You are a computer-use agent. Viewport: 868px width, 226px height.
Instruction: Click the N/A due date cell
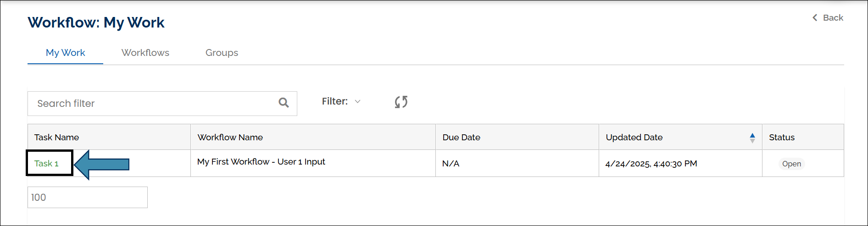tap(451, 164)
